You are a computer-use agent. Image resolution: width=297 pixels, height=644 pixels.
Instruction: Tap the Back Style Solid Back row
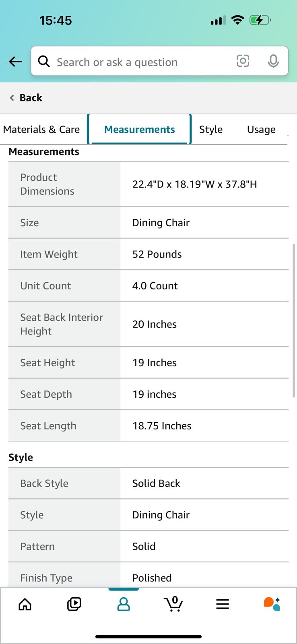(x=148, y=483)
